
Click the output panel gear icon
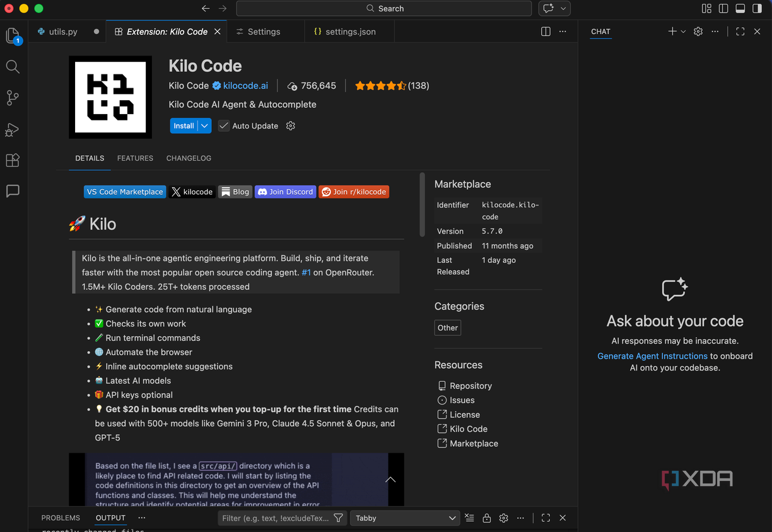coord(503,518)
